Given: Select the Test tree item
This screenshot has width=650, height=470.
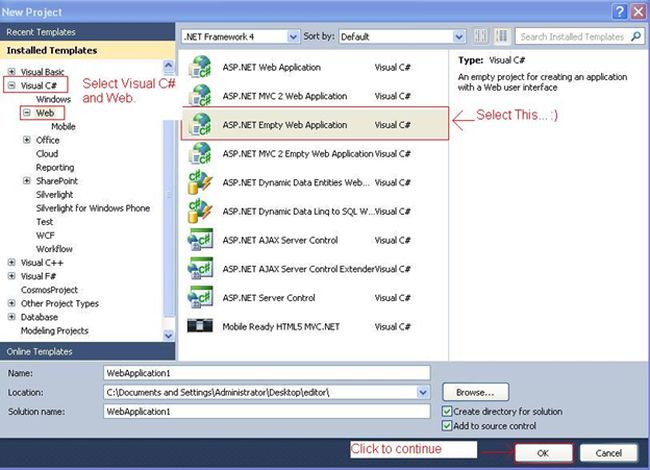Looking at the screenshot, I should point(45,222).
